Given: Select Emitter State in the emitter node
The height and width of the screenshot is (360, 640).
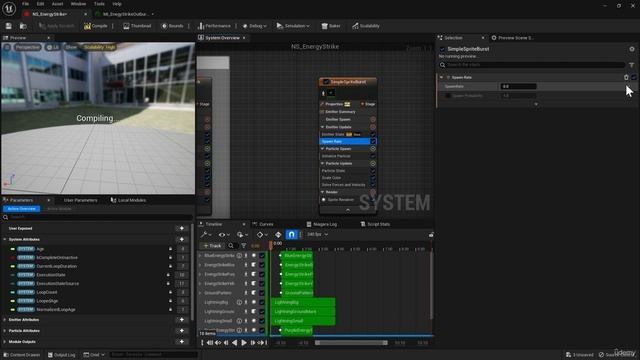Looking at the screenshot, I should click(333, 134).
